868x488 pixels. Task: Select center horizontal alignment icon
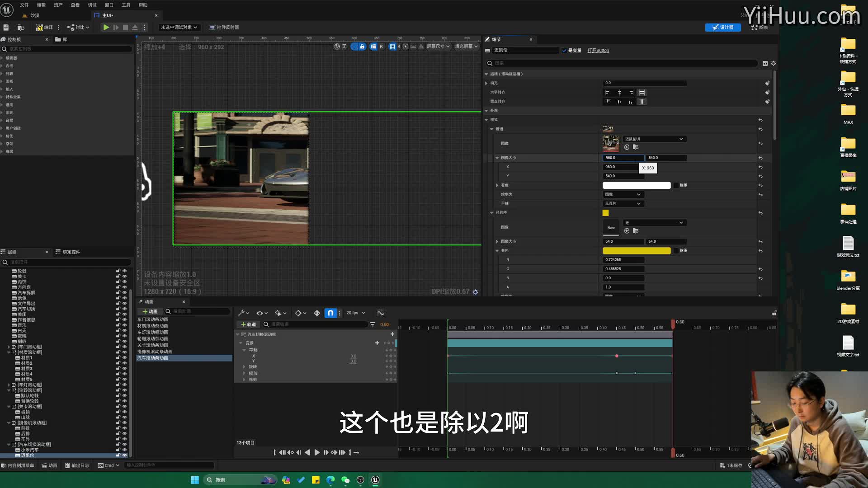(619, 92)
